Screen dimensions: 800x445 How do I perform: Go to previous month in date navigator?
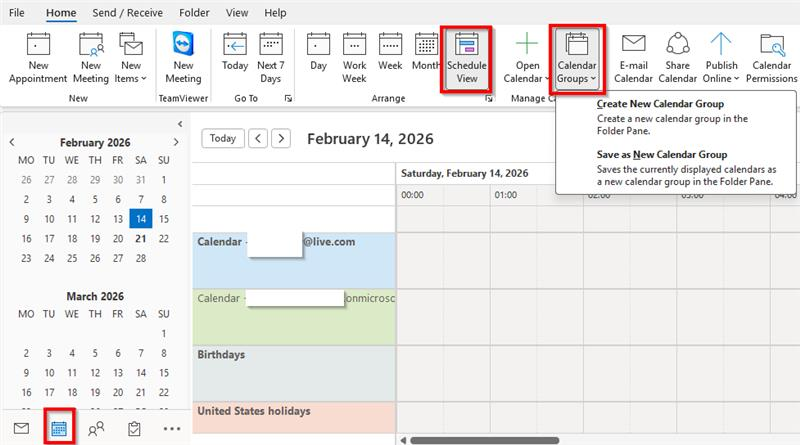pyautogui.click(x=12, y=142)
